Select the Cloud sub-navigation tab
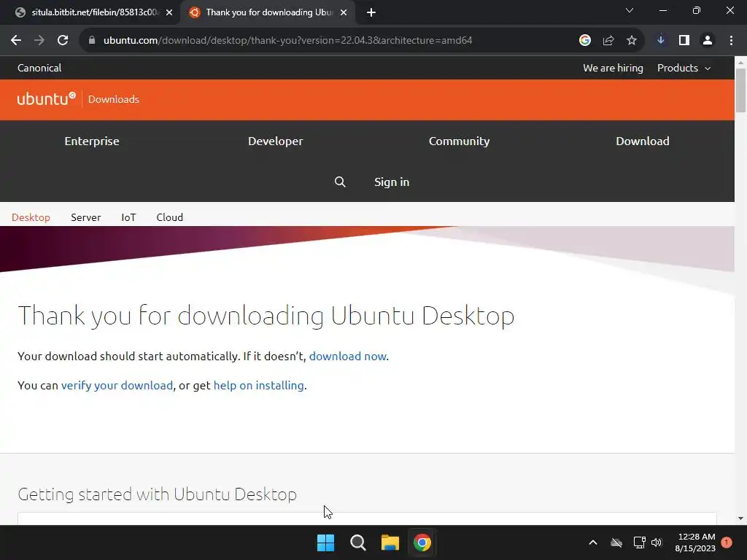The height and width of the screenshot is (560, 747). (169, 217)
